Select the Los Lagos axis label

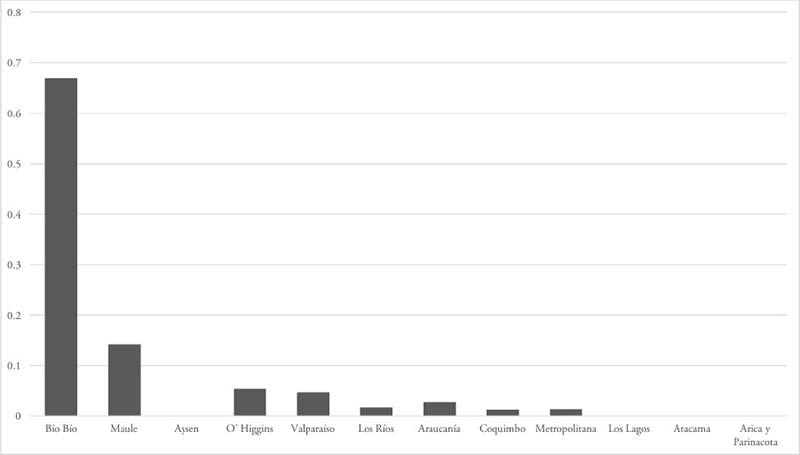click(629, 430)
